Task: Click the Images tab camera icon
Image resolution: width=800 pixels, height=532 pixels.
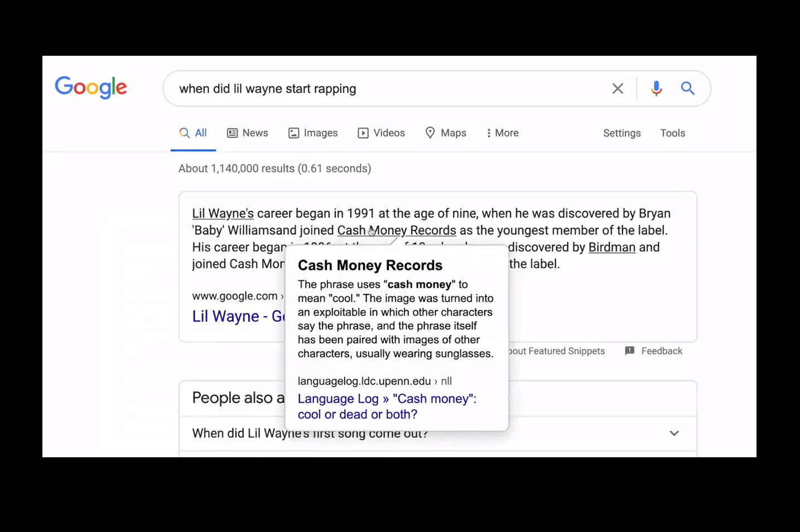Action: coord(294,133)
